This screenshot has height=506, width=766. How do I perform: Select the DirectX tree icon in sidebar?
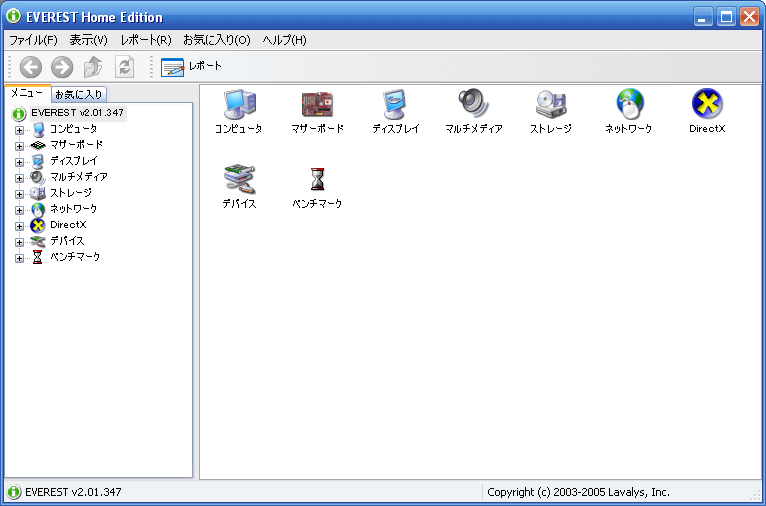38,226
